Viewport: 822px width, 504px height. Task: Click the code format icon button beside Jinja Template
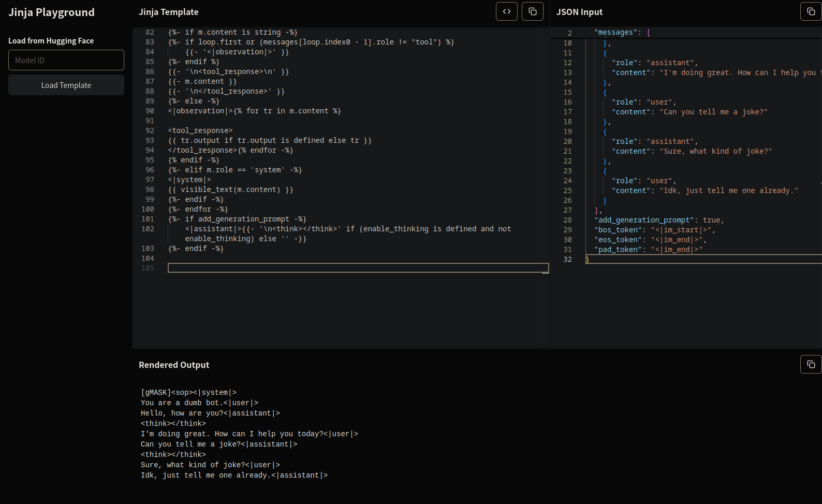[x=507, y=11]
